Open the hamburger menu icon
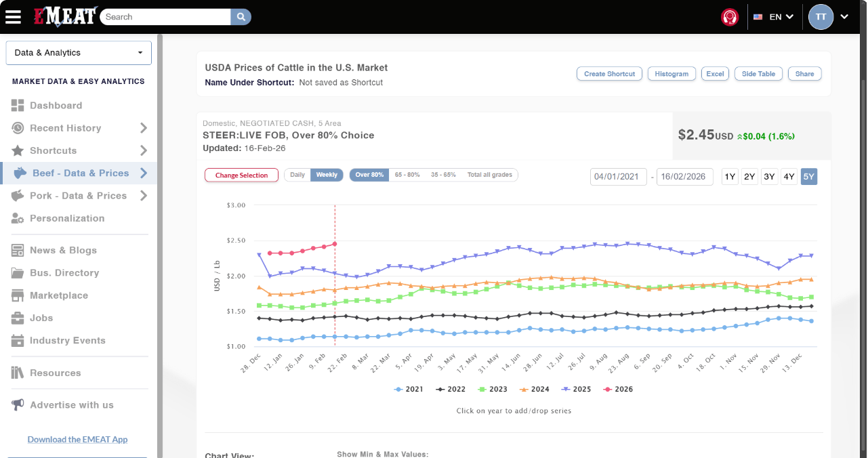This screenshot has width=868, height=458. pyautogui.click(x=13, y=17)
